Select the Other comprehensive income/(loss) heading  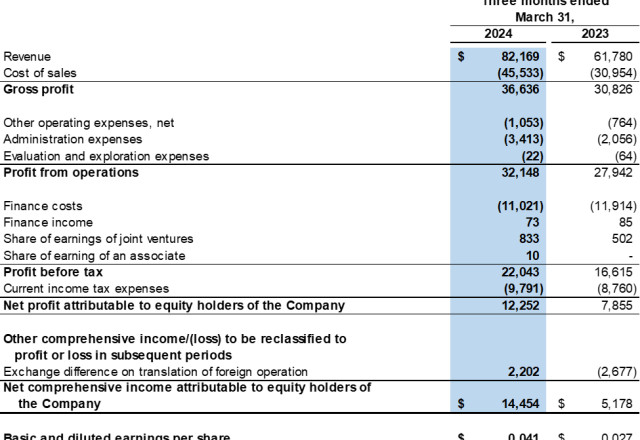click(x=175, y=347)
